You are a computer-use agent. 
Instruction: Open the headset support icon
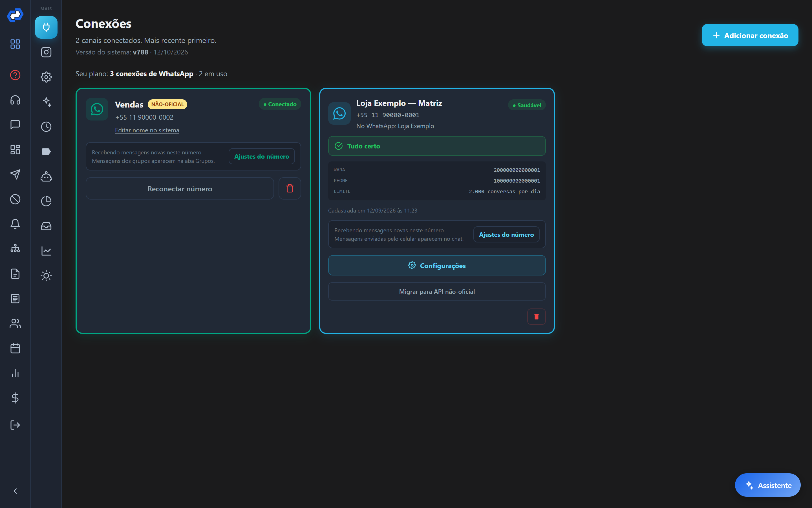[15, 100]
